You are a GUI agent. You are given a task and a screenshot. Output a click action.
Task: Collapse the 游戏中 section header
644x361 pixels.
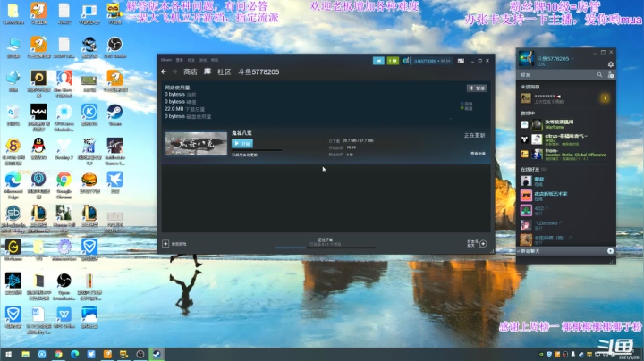528,113
